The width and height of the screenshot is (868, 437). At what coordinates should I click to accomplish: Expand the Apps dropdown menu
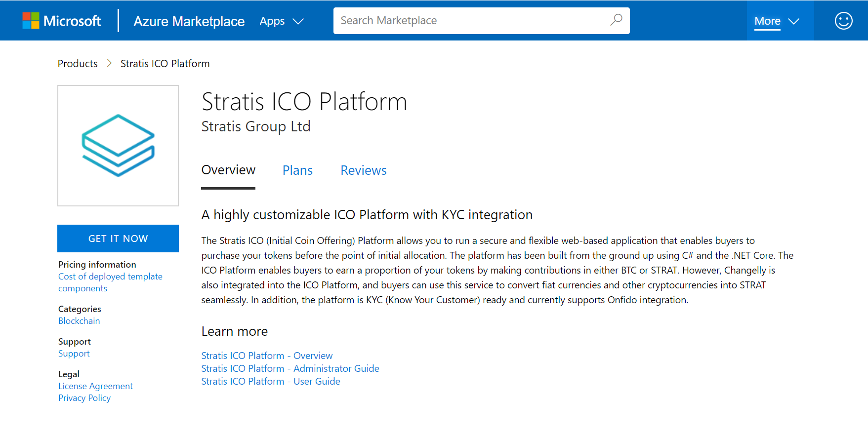[x=282, y=21]
